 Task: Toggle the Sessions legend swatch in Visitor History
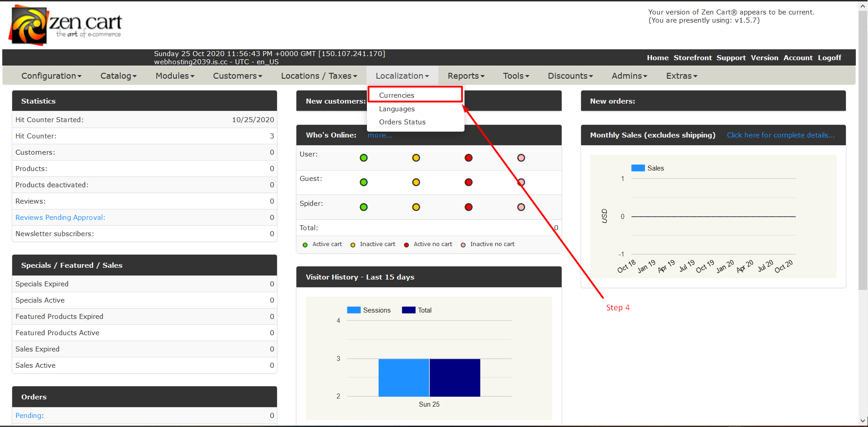click(x=354, y=310)
